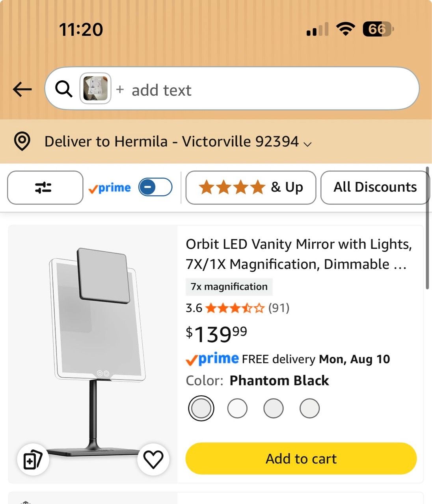Tap the search magnifier icon
Viewport: 432px width, 504px height.
pos(63,89)
